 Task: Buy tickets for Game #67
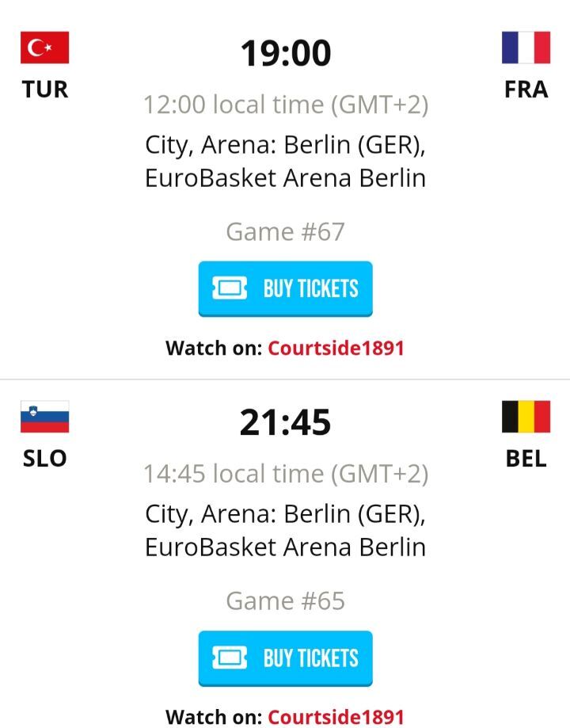pyautogui.click(x=285, y=289)
